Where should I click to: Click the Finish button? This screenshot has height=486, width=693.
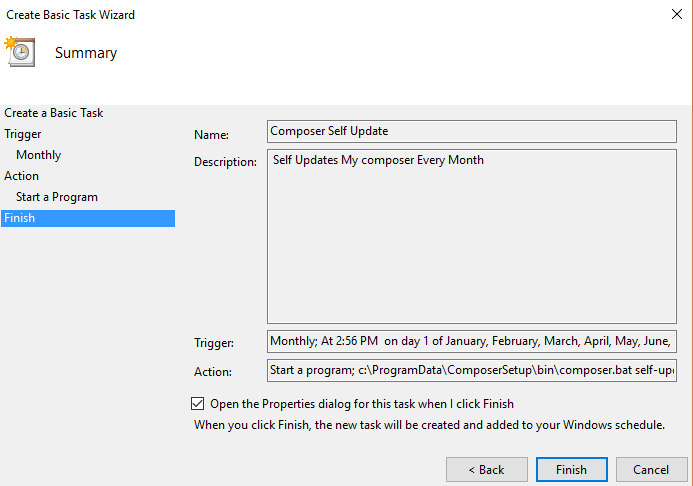click(571, 469)
